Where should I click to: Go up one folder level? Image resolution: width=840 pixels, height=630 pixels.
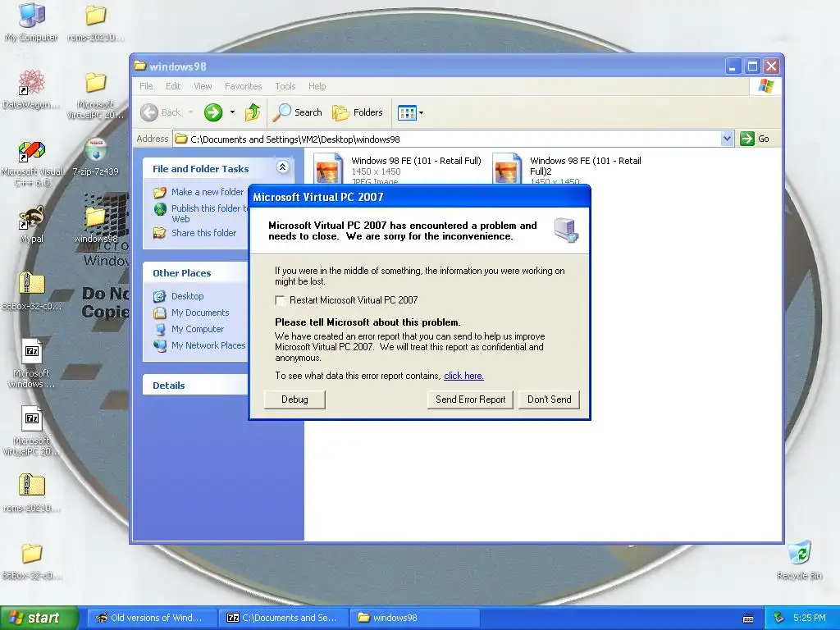point(253,112)
